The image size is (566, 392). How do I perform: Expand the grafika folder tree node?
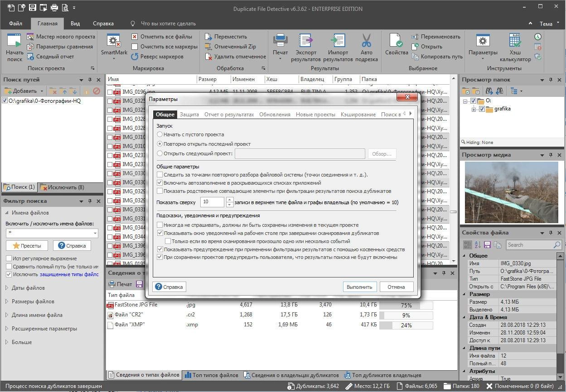click(474, 109)
